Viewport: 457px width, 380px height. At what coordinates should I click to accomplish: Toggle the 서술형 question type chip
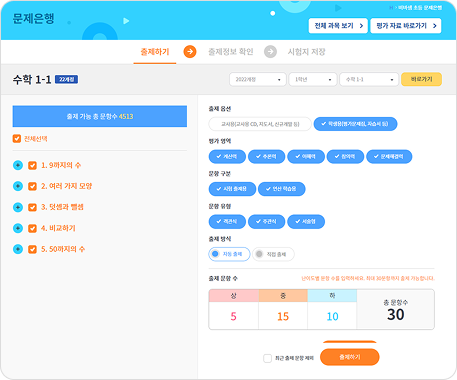point(306,221)
